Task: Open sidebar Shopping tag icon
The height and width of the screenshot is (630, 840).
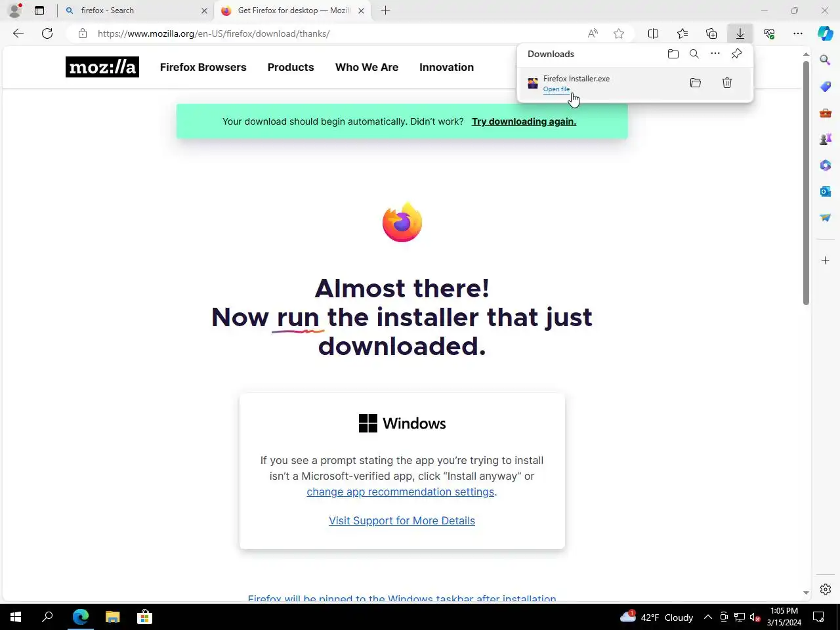Action: pyautogui.click(x=826, y=87)
